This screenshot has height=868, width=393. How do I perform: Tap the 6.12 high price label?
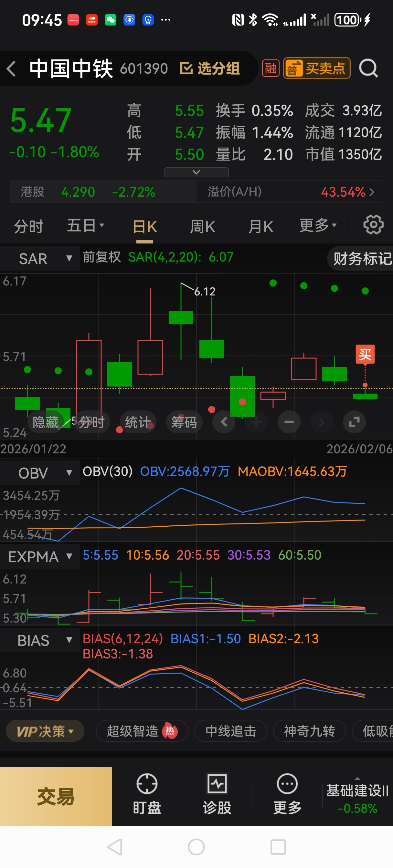point(205,292)
